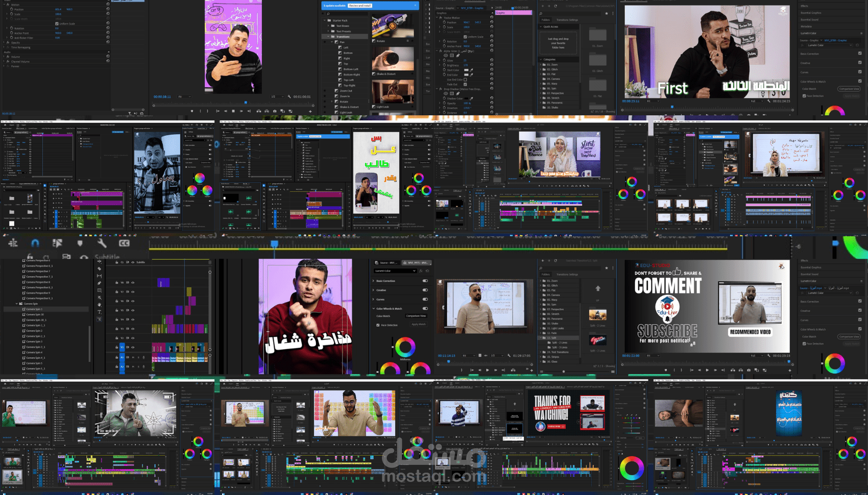Open Essential Graphics panel beside the SUBSCRIBE preview

811,267
